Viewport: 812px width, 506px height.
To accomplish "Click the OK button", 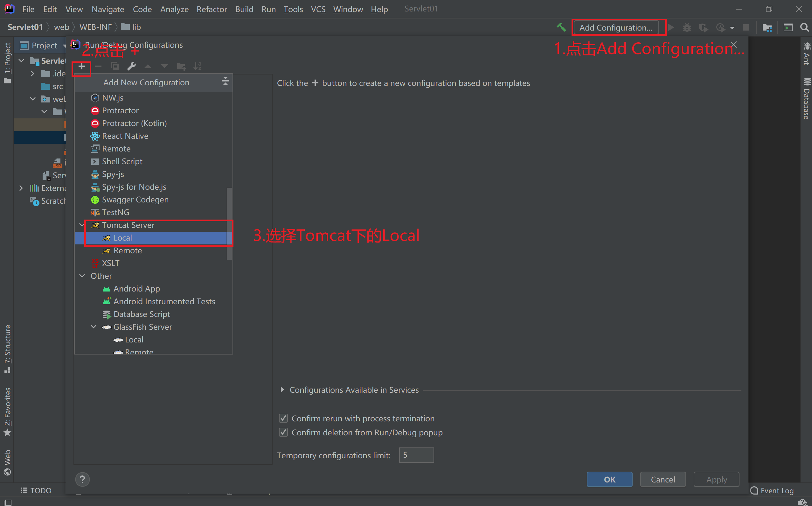I will (609, 479).
